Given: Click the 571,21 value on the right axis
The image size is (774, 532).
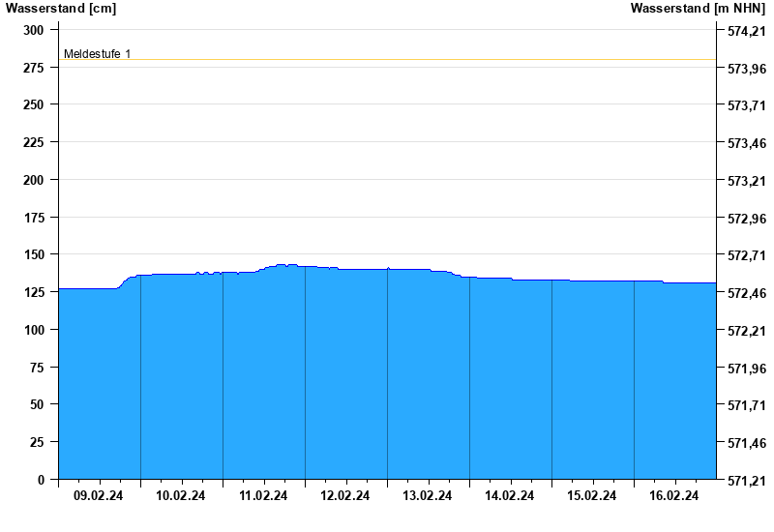Looking at the screenshot, I should 746,481.
